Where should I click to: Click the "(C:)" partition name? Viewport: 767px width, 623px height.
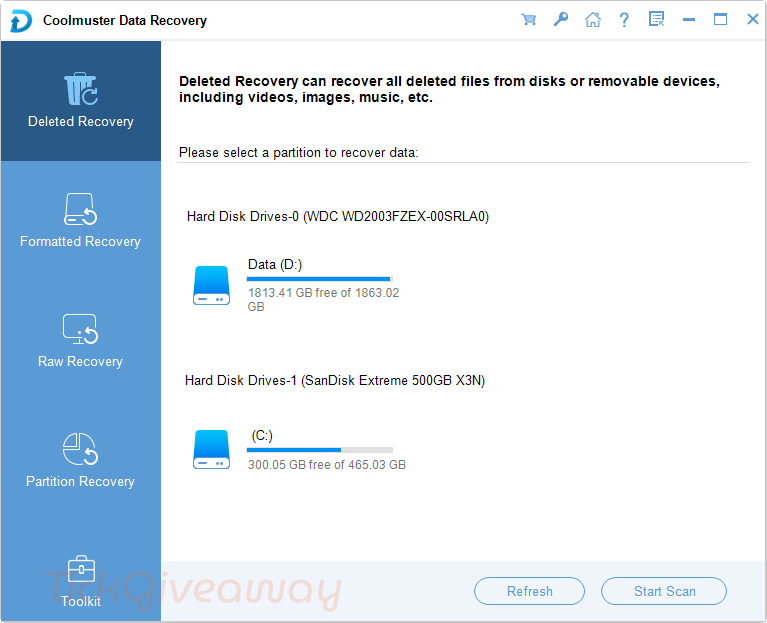262,436
